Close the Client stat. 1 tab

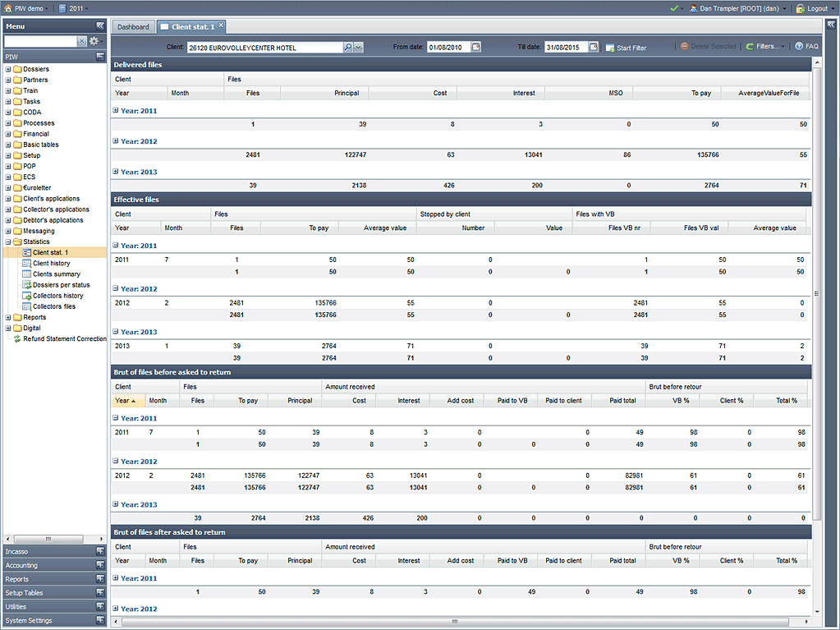point(221,25)
